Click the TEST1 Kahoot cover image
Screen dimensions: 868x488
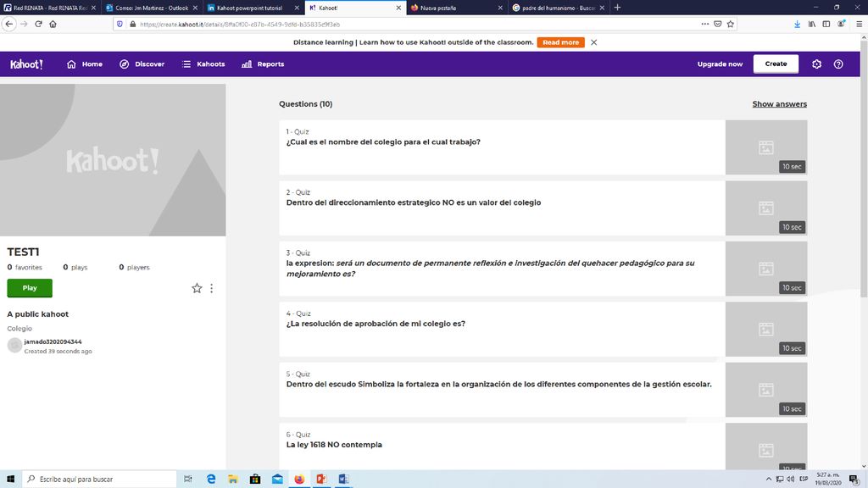tap(113, 160)
